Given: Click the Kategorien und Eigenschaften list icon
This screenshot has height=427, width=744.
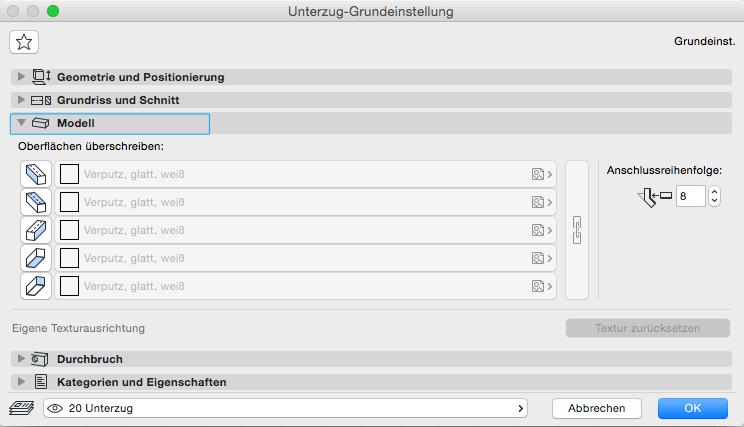Looking at the screenshot, I should (40, 382).
